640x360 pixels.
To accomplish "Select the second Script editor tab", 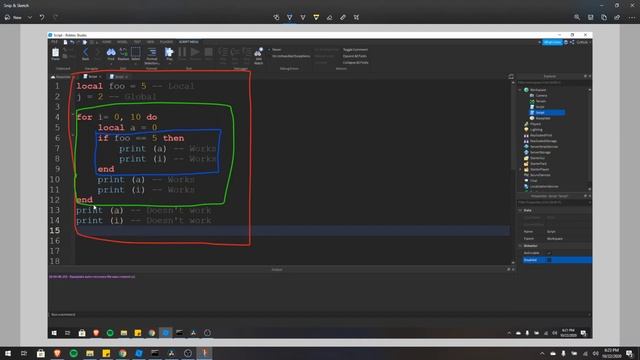I will 119,76.
